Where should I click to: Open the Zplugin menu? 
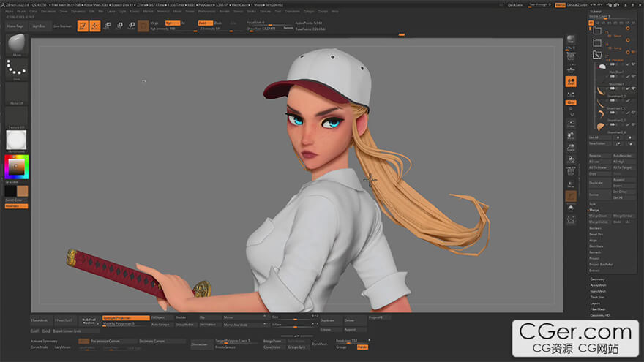309,11
